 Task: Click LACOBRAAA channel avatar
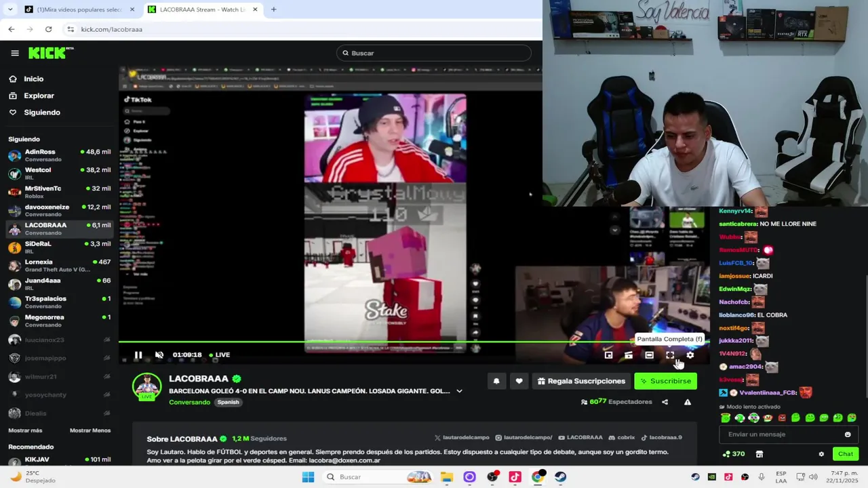point(146,386)
